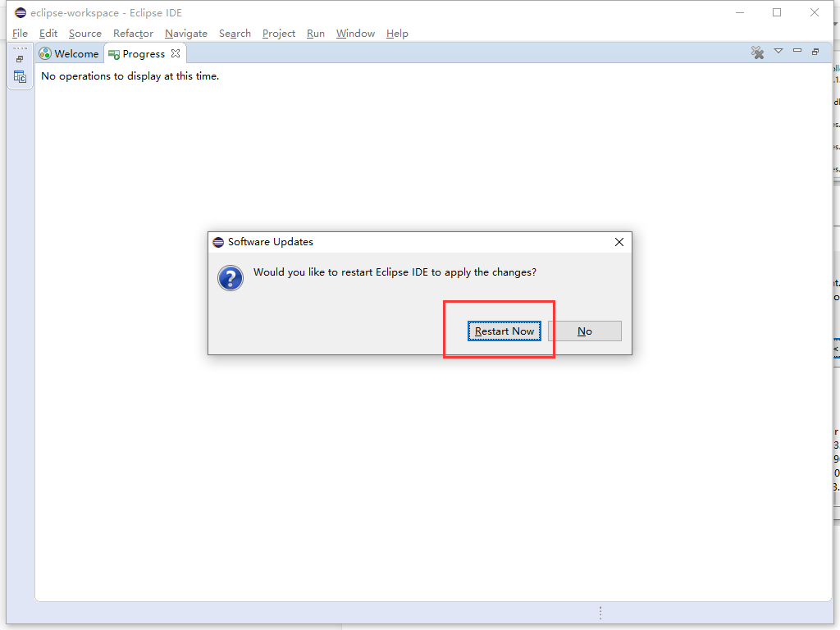The image size is (840, 630).
Task: Open the Navigate menu
Action: point(186,33)
